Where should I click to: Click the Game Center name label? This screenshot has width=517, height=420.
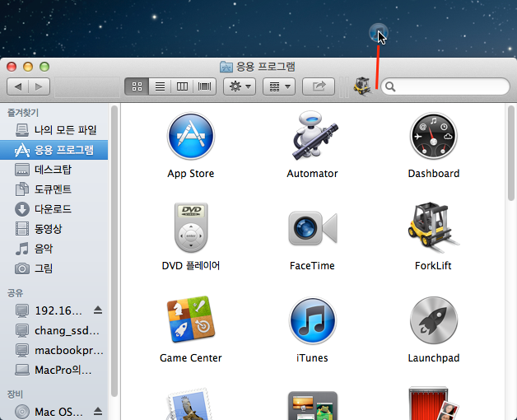[x=191, y=358]
